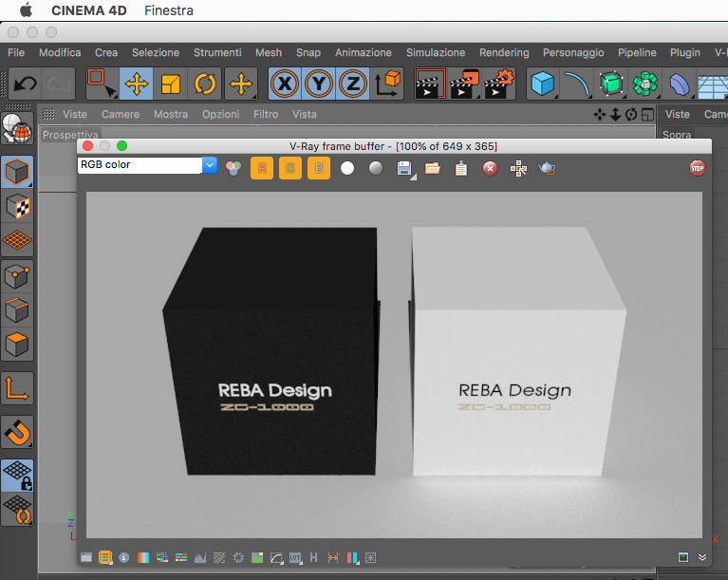Screen dimensions: 728x580
Task: Open the Edit Render Settings gear clapperboard
Action: click(499, 84)
